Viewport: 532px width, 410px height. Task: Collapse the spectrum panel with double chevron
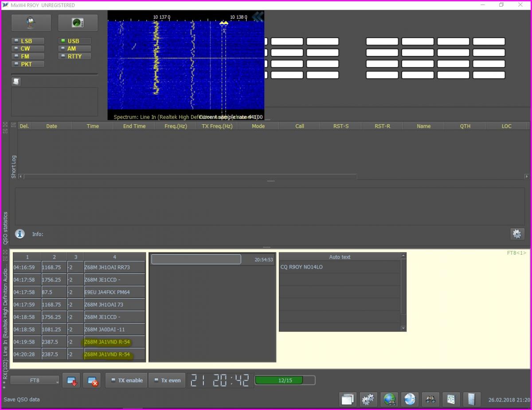click(258, 17)
